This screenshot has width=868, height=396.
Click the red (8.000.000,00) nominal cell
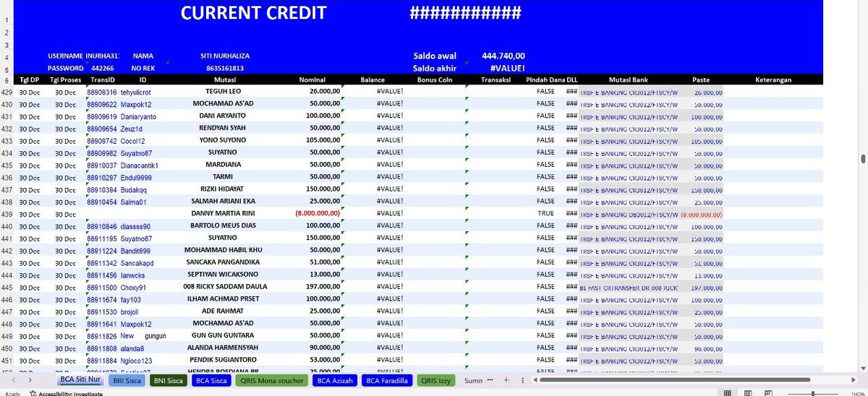[x=318, y=214]
